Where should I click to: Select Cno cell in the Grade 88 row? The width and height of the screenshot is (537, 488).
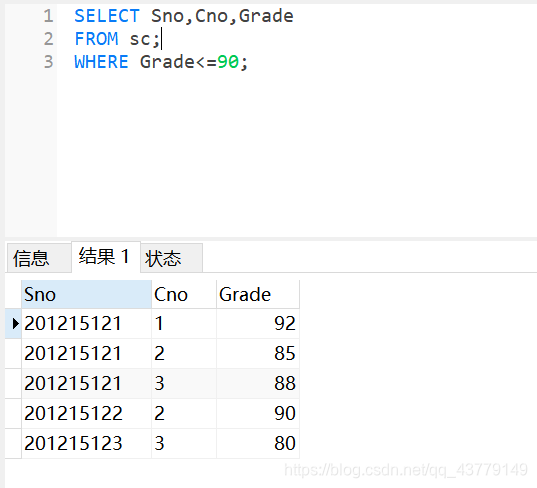click(x=184, y=383)
